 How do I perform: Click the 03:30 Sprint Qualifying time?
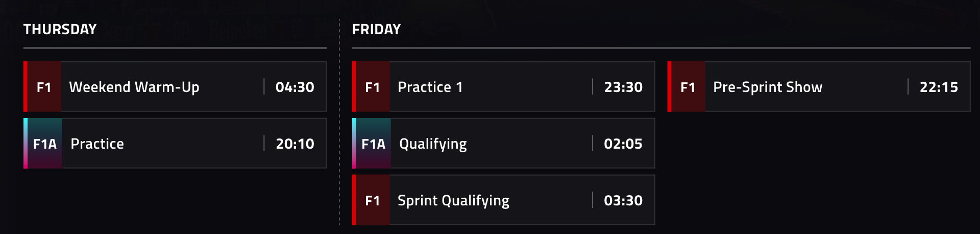pyautogui.click(x=623, y=201)
